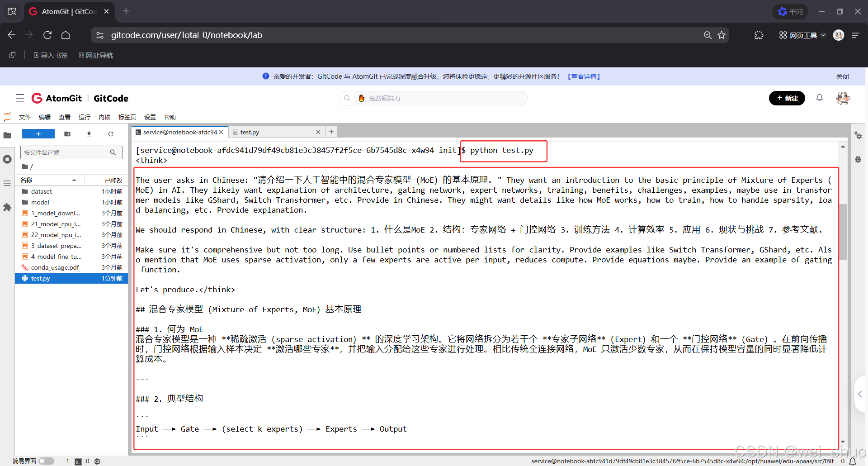Open the 导入书签 bookmark bar item
This screenshot has width=868, height=466.
51,55
